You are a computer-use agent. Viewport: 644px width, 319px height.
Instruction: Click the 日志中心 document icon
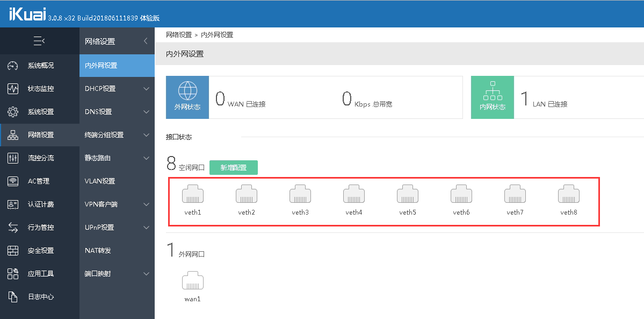tap(13, 297)
